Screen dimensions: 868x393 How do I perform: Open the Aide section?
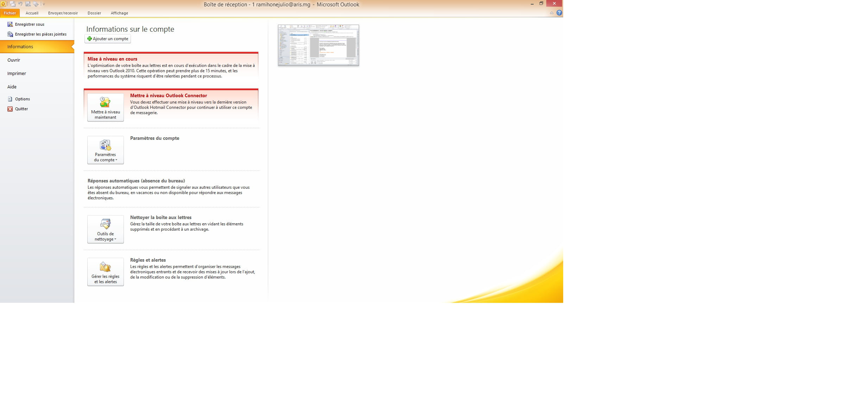click(12, 87)
